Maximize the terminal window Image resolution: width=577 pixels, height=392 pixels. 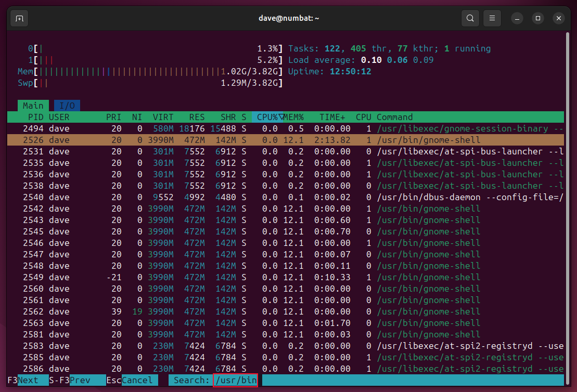click(538, 18)
